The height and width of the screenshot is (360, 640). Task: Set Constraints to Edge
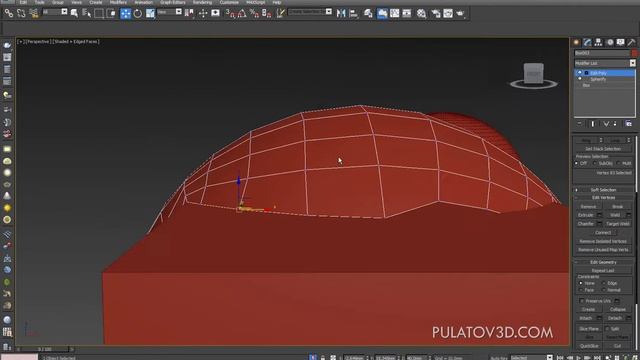(x=604, y=283)
